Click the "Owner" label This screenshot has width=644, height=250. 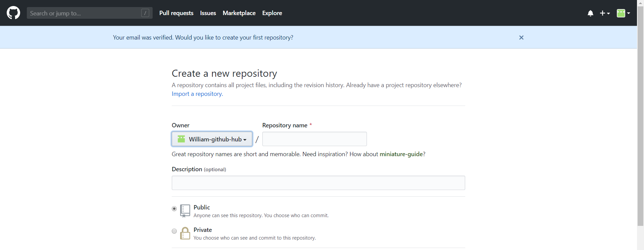(180, 125)
